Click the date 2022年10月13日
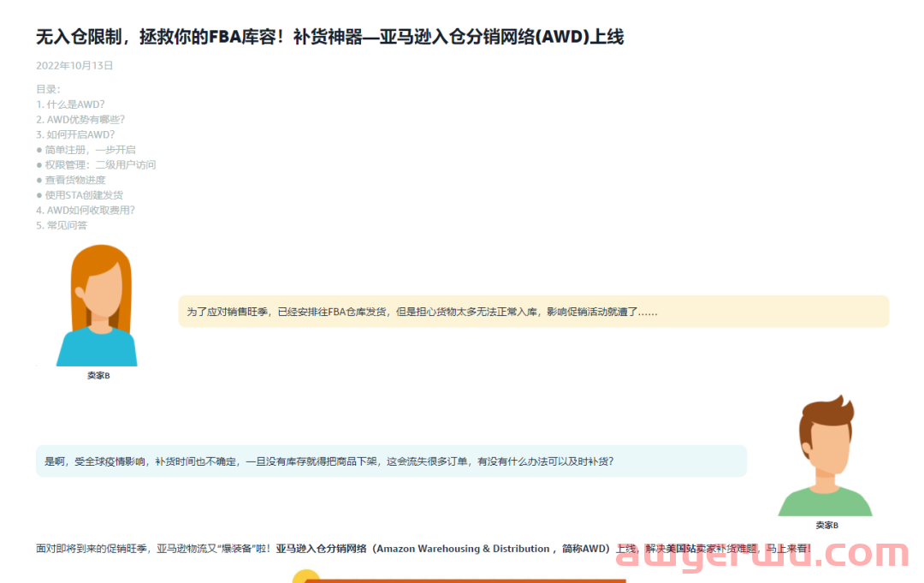This screenshot has height=583, width=924. 74,65
